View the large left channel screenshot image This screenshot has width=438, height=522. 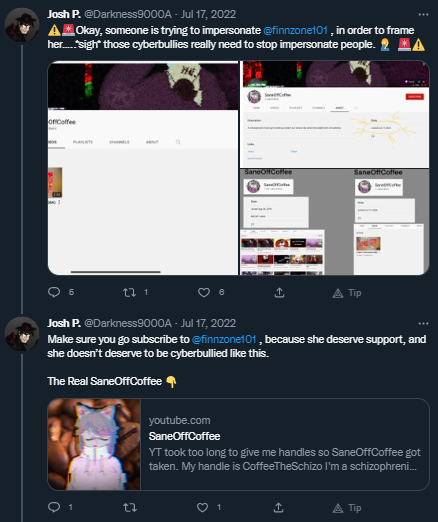click(x=143, y=168)
